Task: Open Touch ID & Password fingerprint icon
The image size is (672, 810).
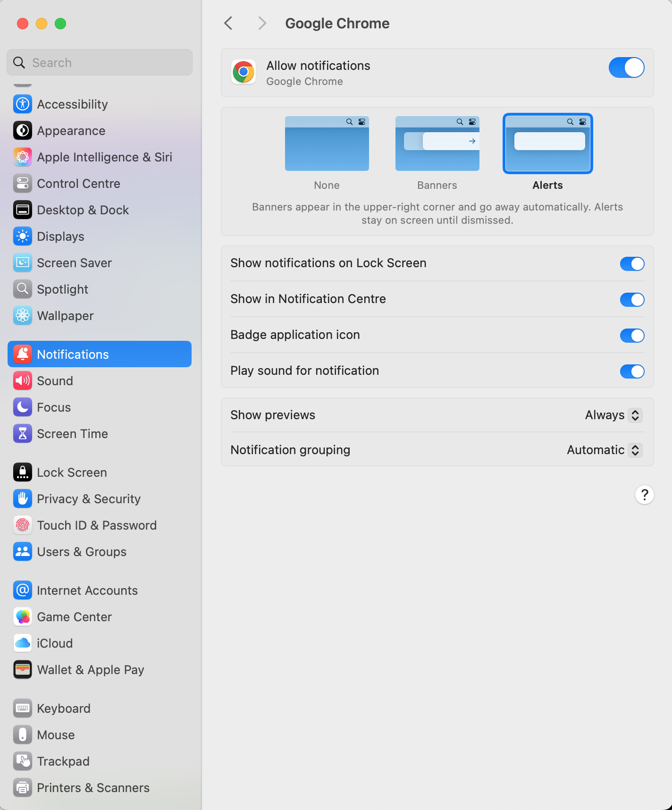Action: 23,525
